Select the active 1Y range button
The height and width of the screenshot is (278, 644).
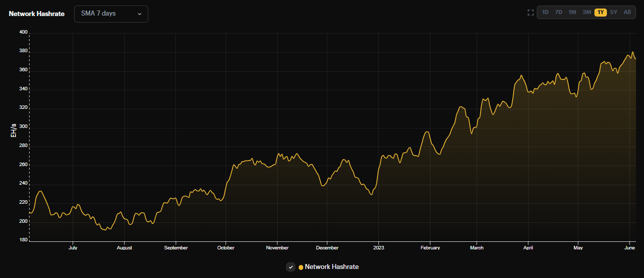pyautogui.click(x=600, y=12)
